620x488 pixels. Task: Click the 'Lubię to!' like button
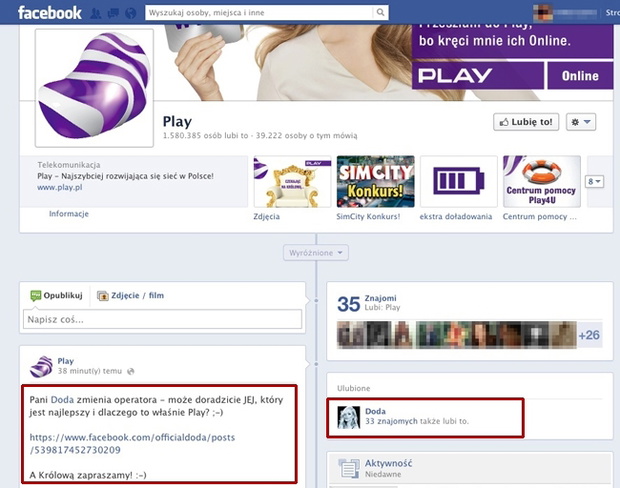pos(526,122)
